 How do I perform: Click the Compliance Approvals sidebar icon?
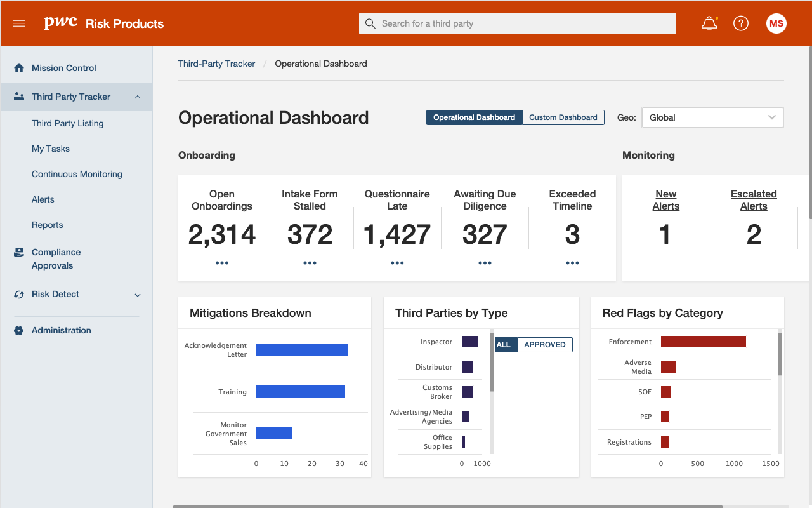coord(19,253)
